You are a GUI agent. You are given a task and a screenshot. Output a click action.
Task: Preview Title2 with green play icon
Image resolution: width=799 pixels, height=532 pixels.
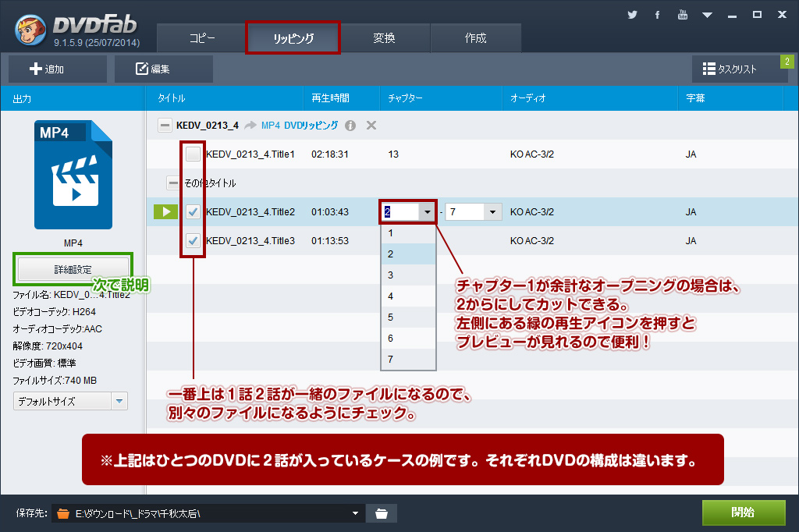(x=165, y=211)
